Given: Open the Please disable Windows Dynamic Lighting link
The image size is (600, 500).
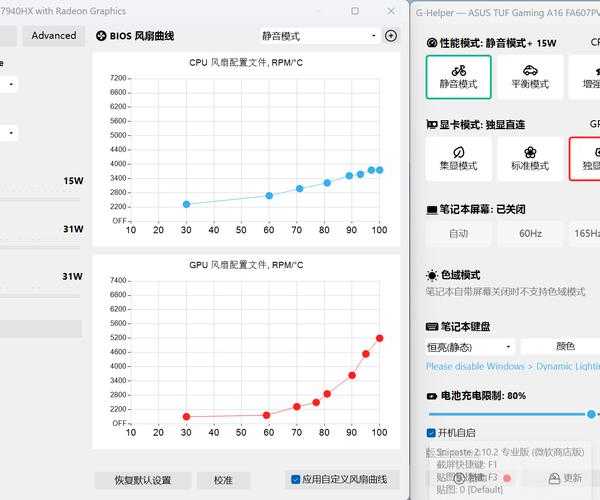Looking at the screenshot, I should pos(513,366).
